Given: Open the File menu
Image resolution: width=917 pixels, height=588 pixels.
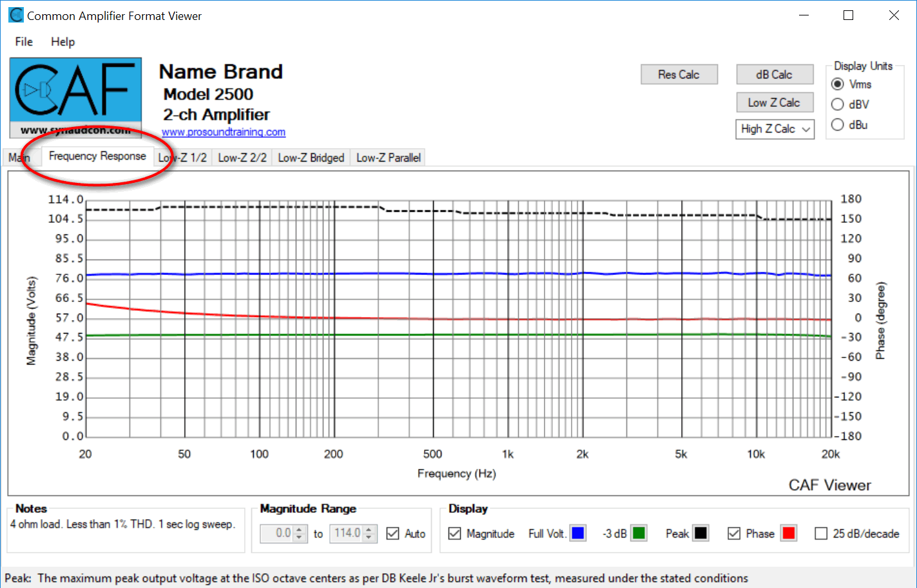Looking at the screenshot, I should tap(24, 42).
